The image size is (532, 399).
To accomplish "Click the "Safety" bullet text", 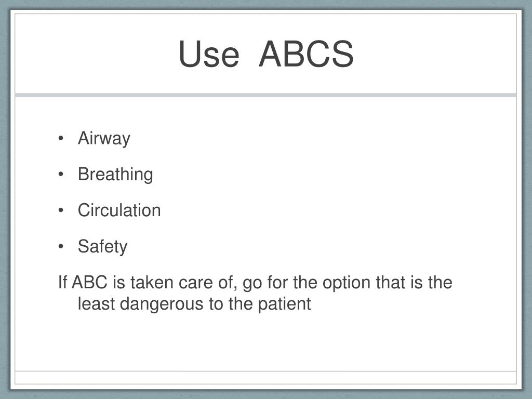I will (x=102, y=246).
